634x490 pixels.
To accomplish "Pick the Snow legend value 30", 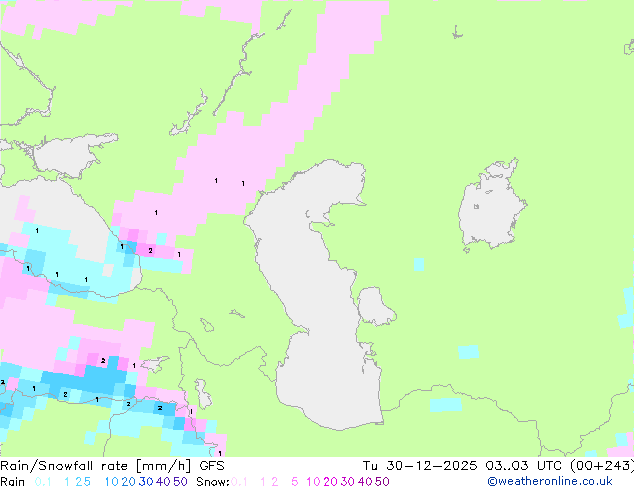I will (348, 482).
